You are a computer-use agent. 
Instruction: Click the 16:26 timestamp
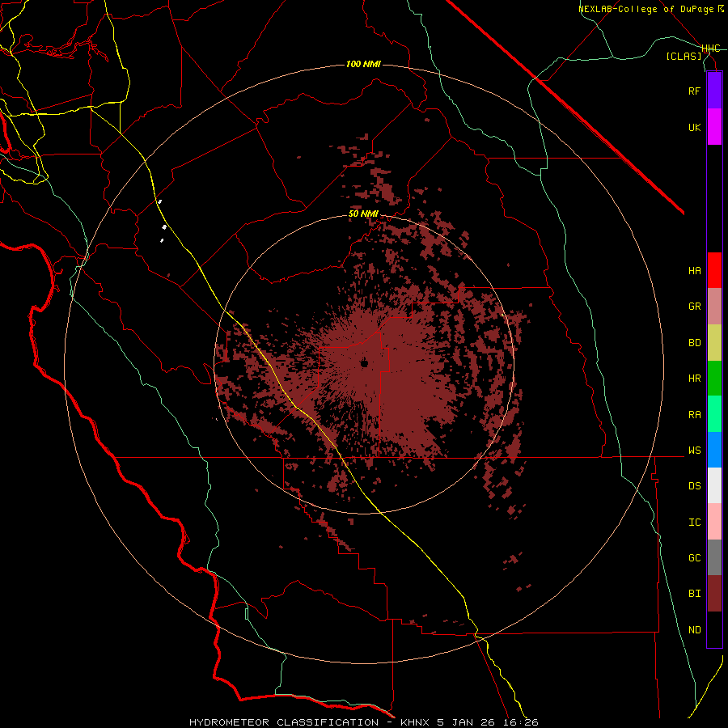point(520,722)
